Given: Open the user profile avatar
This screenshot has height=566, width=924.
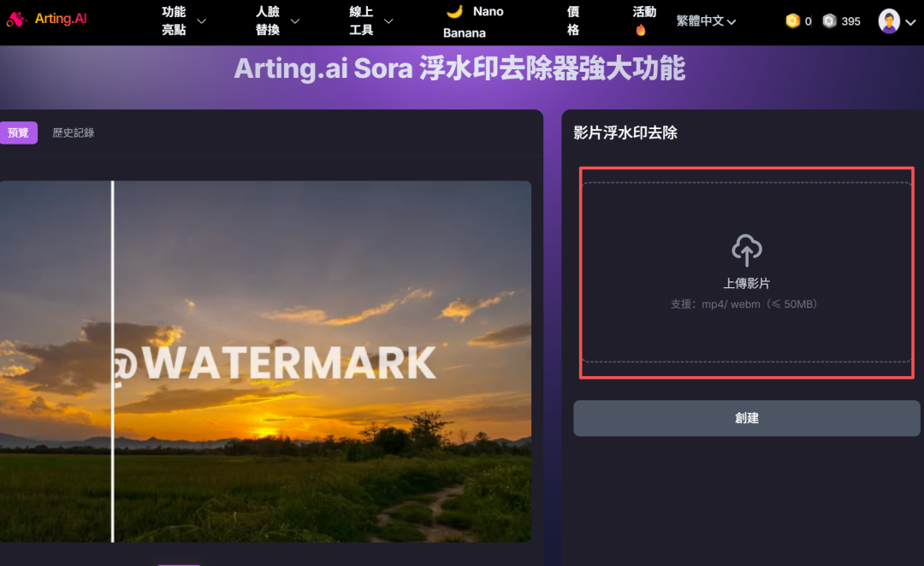Looking at the screenshot, I should 889,21.
